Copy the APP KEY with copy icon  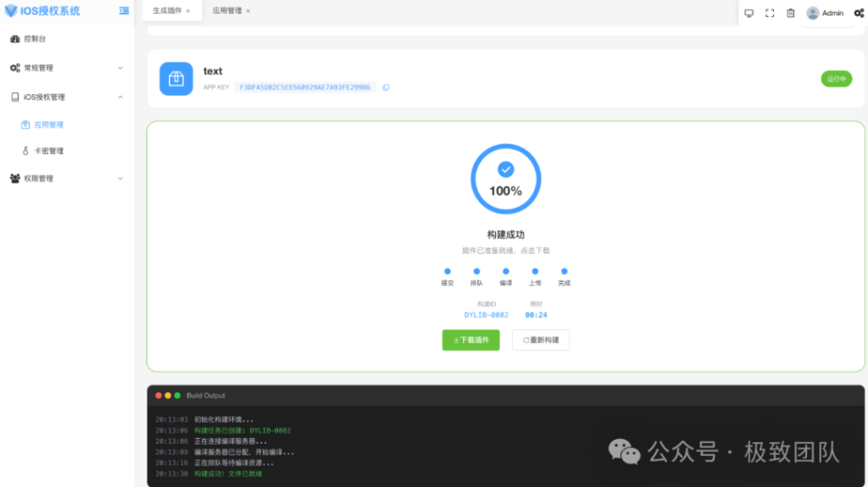click(x=387, y=87)
